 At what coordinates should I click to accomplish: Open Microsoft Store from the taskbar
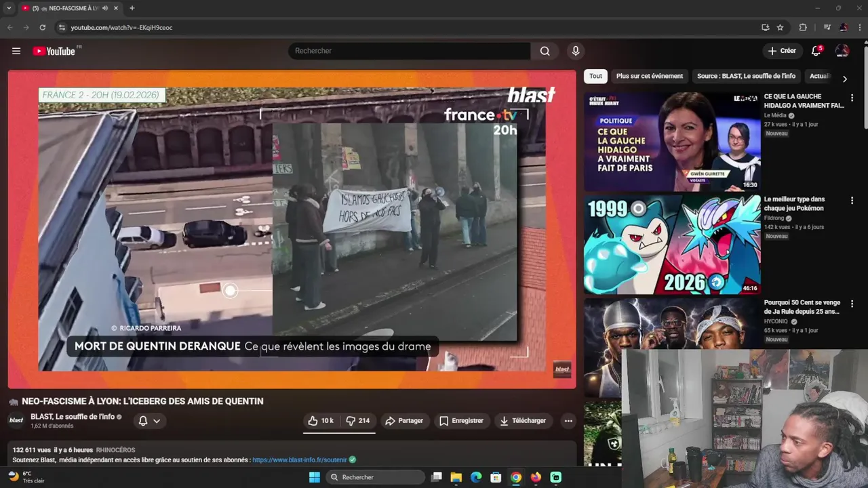496,477
